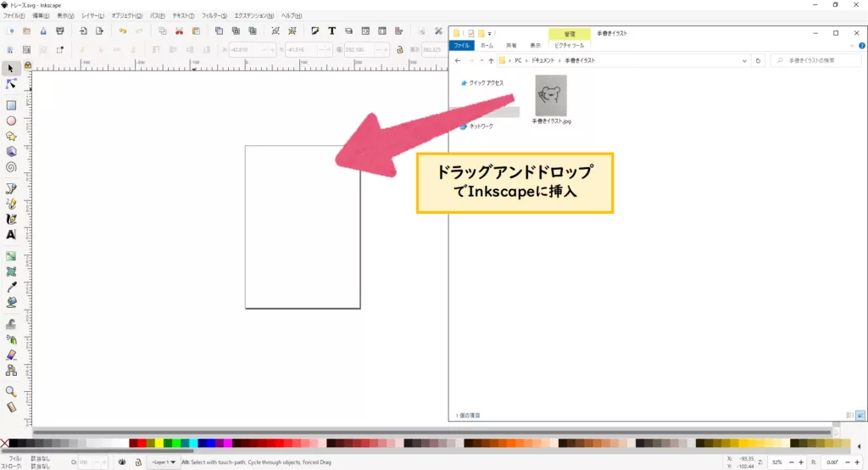Select the Measure ruler tool

[10, 407]
